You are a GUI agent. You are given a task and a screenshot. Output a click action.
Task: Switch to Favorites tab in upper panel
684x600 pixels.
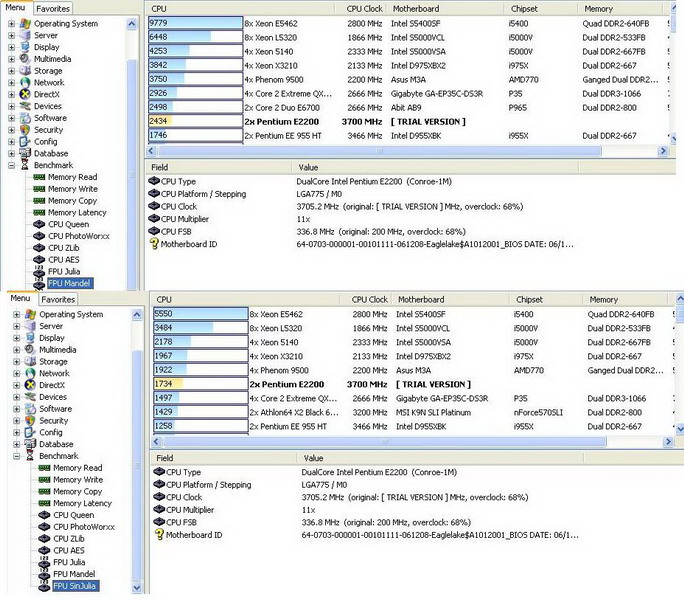52,8
